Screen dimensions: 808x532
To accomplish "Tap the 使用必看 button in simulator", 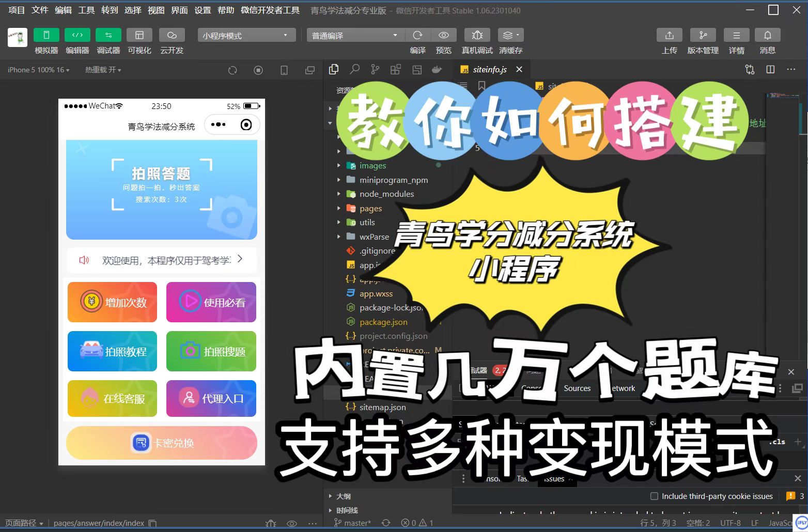I will (211, 302).
